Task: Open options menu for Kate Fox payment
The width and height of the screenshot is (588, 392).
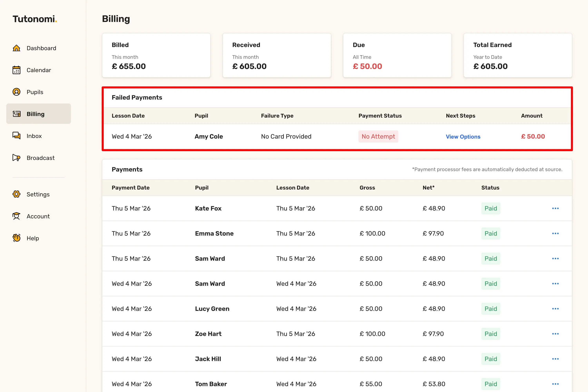Action: (555, 209)
